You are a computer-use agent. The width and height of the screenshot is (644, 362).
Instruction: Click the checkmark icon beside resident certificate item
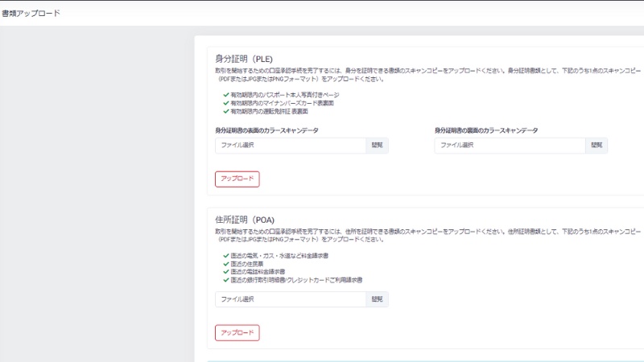coord(225,264)
